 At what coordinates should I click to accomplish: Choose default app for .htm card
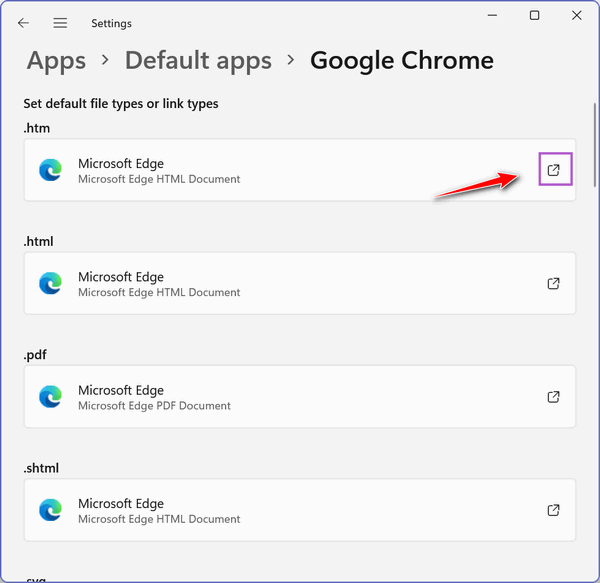tap(300, 170)
